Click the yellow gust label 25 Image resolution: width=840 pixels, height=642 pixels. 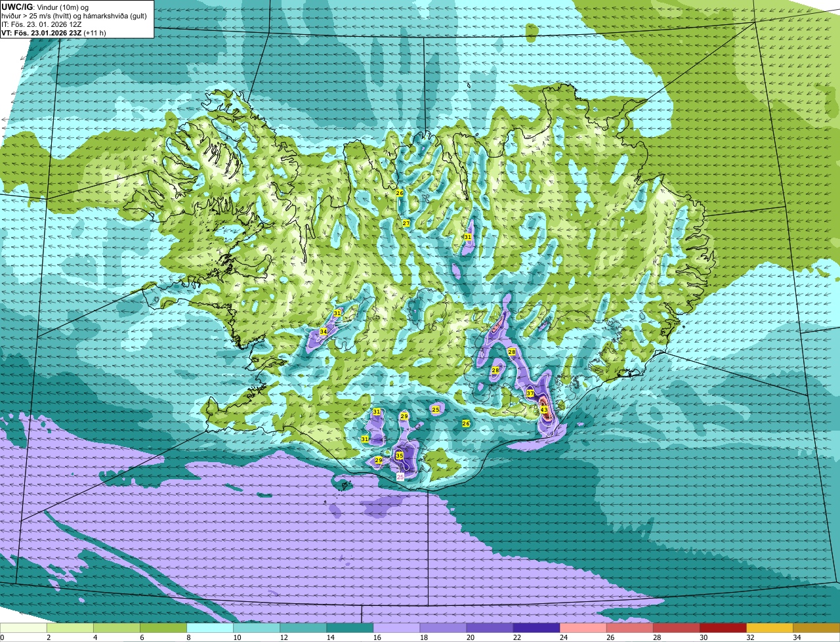pyautogui.click(x=436, y=409)
